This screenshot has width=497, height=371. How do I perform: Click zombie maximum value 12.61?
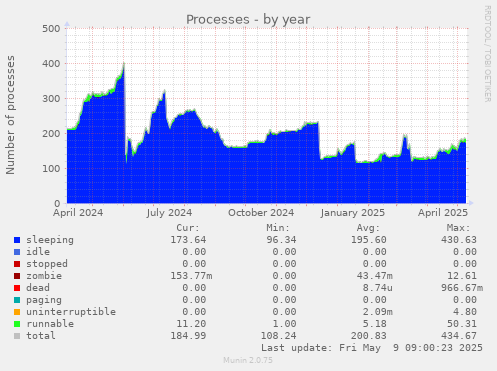462,276
